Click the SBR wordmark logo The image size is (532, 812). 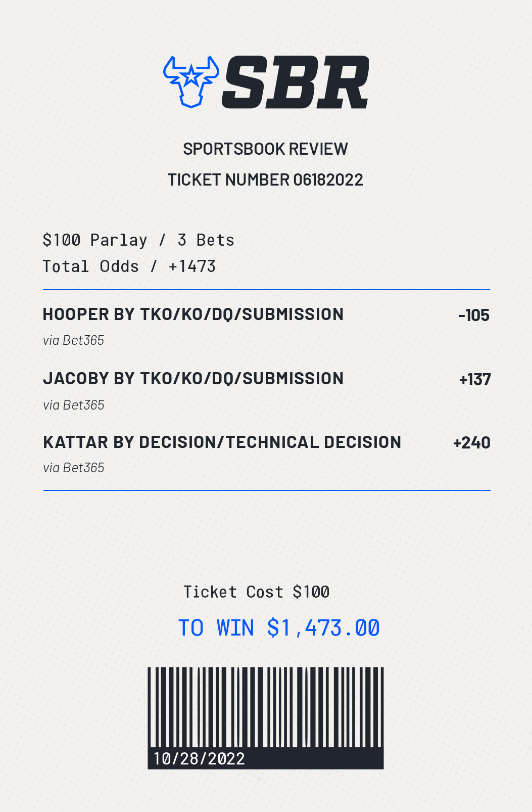point(296,82)
